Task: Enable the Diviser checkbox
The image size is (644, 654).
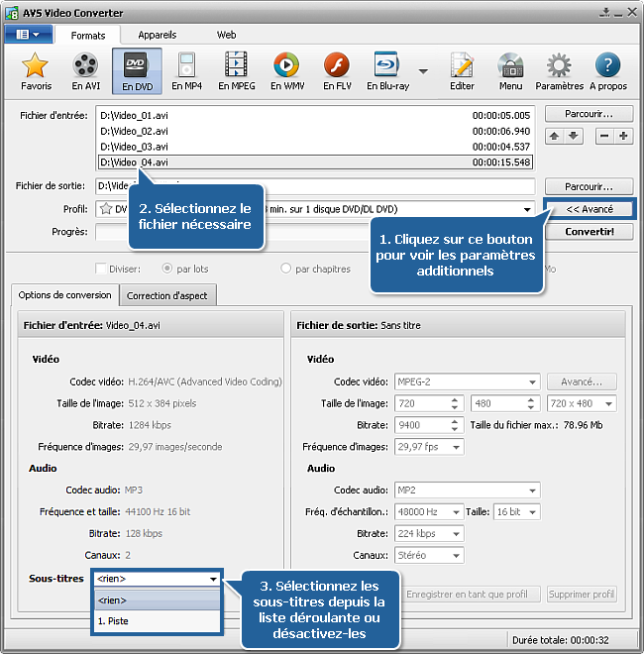Action: (100, 269)
